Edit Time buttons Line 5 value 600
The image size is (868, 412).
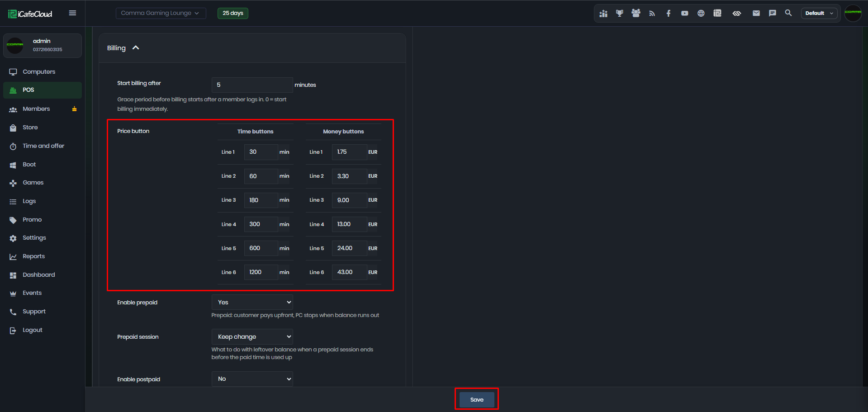[x=261, y=248]
